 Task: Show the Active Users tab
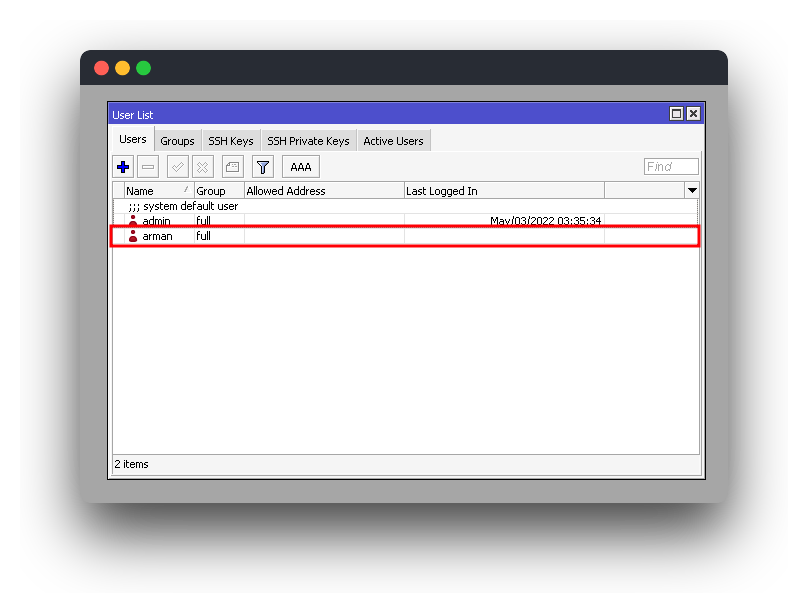pos(393,141)
